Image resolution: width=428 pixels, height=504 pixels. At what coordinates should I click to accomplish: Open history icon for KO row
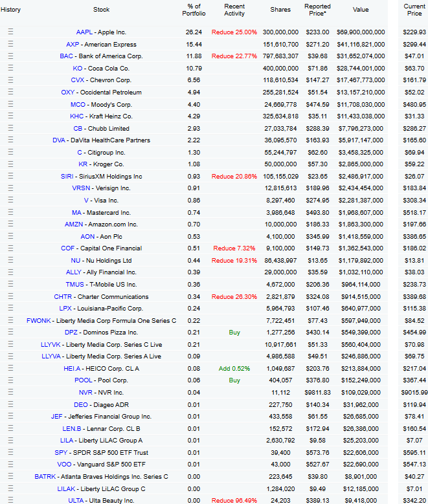[x=10, y=68]
